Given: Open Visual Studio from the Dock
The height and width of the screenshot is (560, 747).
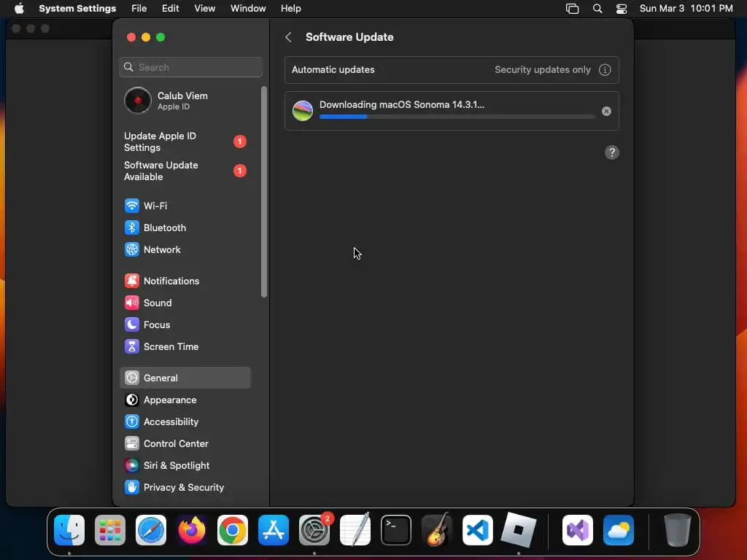Looking at the screenshot, I should (578, 530).
